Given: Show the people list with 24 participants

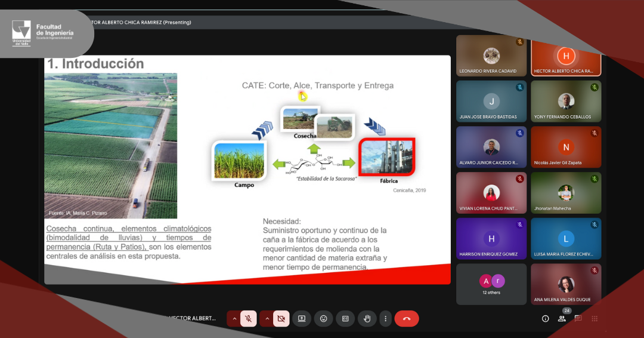Looking at the screenshot, I should tap(562, 319).
